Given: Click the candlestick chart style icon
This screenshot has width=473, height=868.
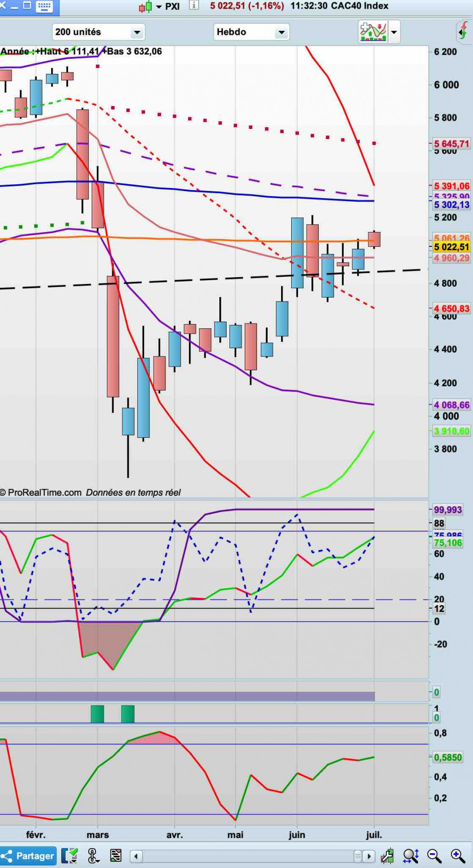Looking at the screenshot, I should click(x=145, y=7).
